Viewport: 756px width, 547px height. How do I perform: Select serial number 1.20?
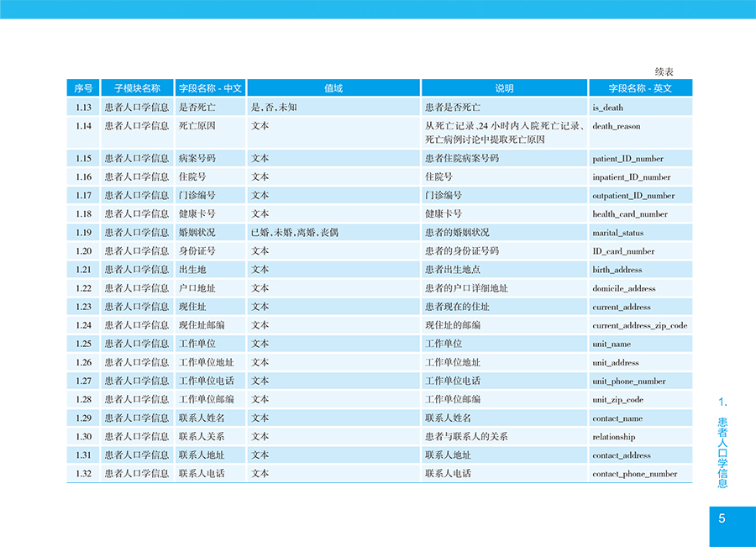(83, 251)
